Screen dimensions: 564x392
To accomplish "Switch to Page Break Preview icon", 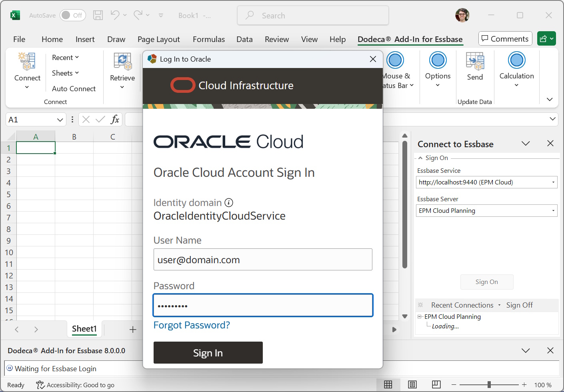I will point(436,385).
